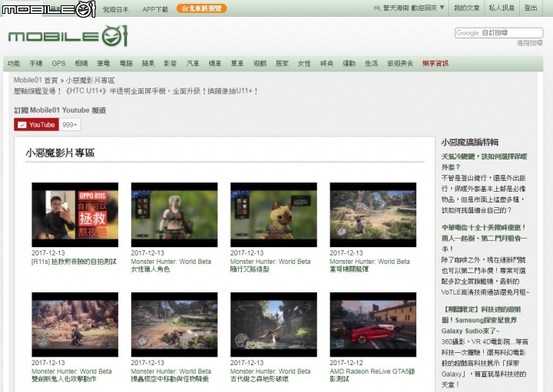This screenshot has width=553, height=392.
Task: Select the 單車 navigation item
Action: [x=237, y=64]
